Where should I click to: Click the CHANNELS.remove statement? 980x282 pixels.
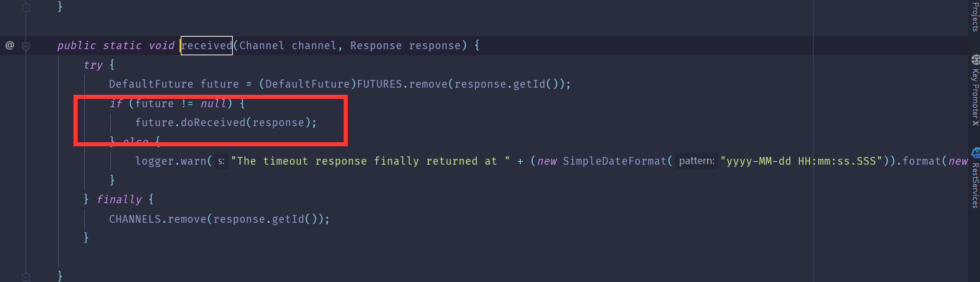pyautogui.click(x=219, y=219)
